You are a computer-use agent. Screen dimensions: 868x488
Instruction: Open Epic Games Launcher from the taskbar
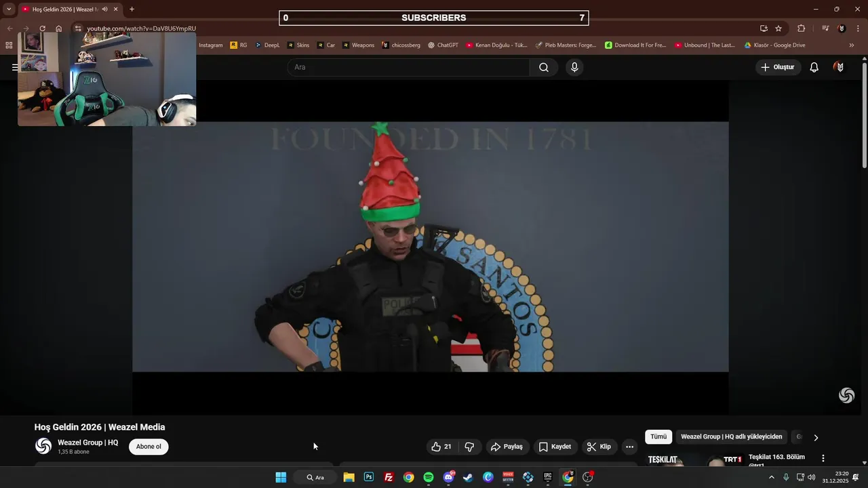click(x=548, y=477)
